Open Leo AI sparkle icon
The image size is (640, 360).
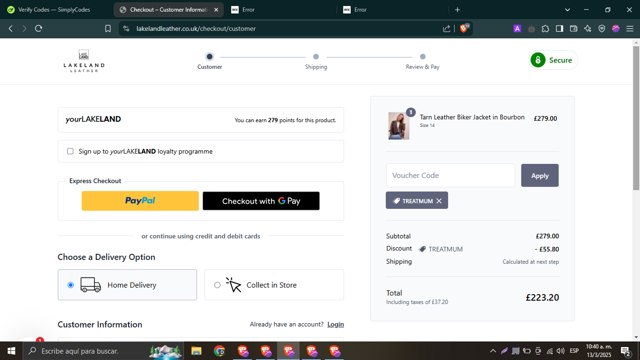click(587, 29)
